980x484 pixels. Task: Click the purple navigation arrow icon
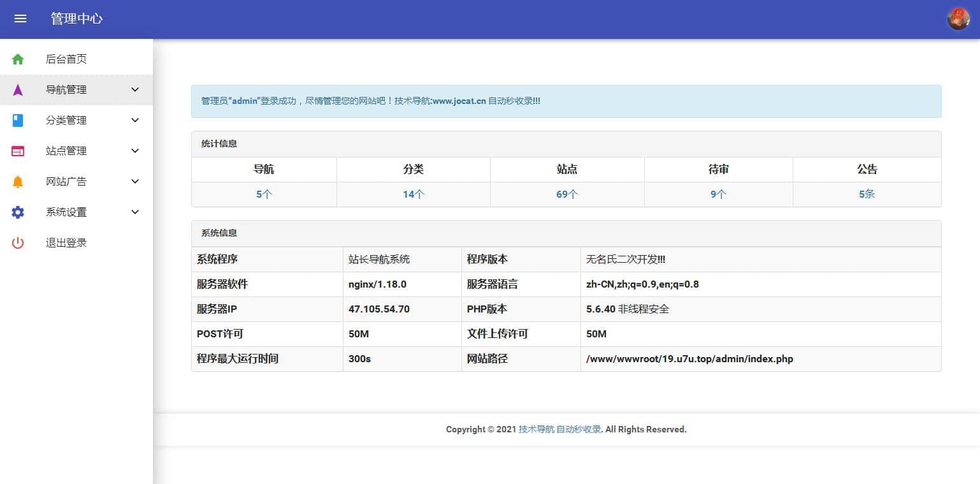coord(18,90)
